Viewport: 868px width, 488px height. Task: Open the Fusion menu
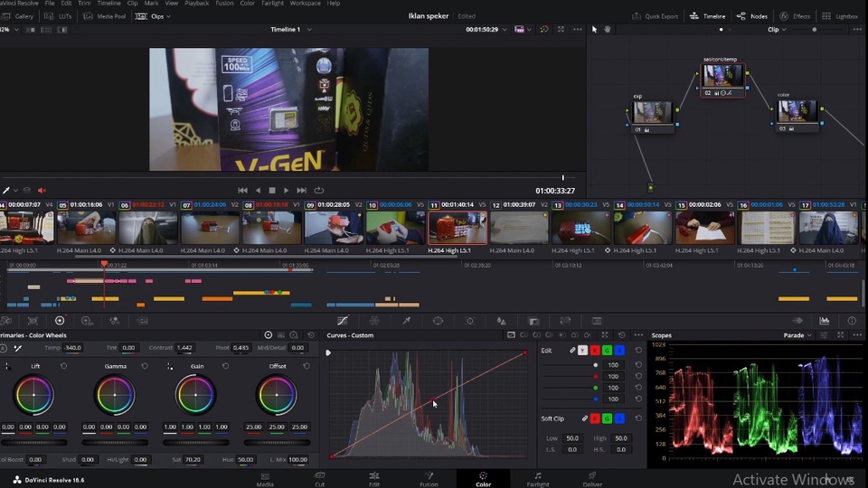pyautogui.click(x=224, y=4)
